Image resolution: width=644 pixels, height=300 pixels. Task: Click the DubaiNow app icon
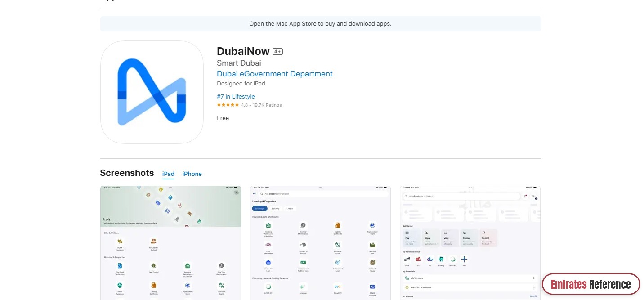point(152,92)
